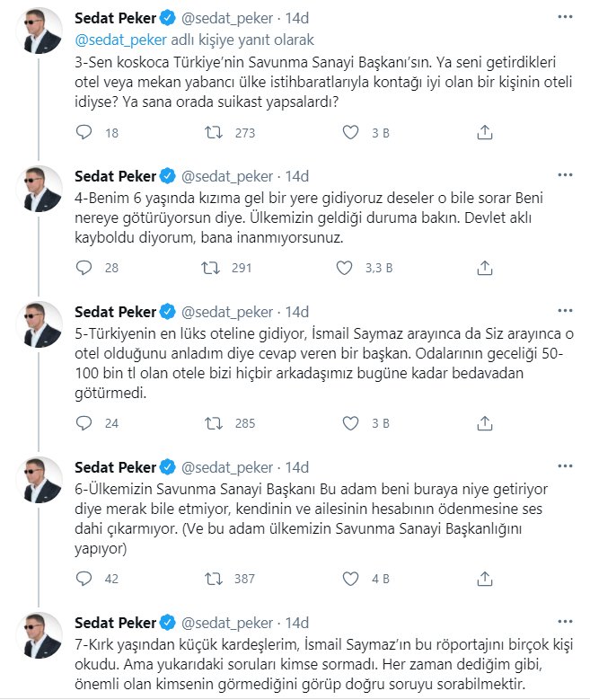Share the tweet starting '3-Sen koskoca'
This screenshot has width=590, height=700.
(484, 133)
